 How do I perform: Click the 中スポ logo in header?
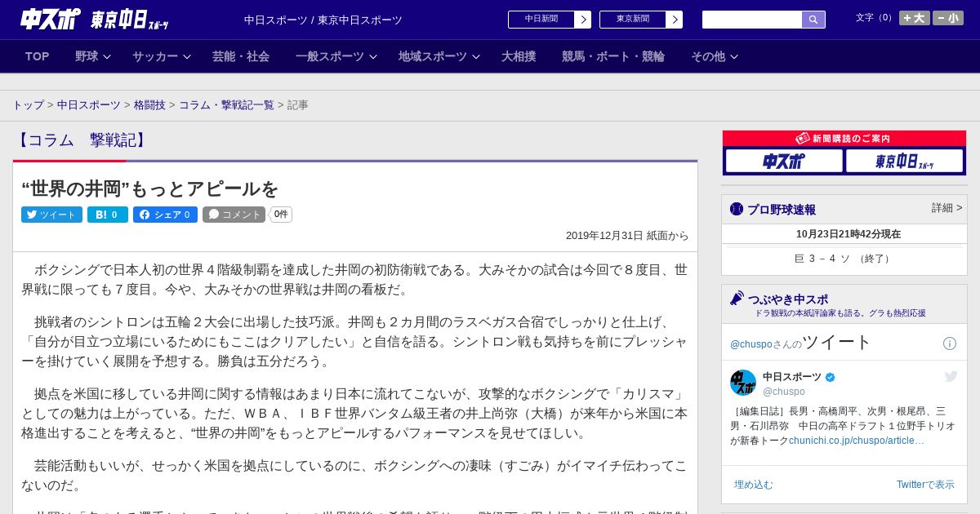(x=51, y=19)
